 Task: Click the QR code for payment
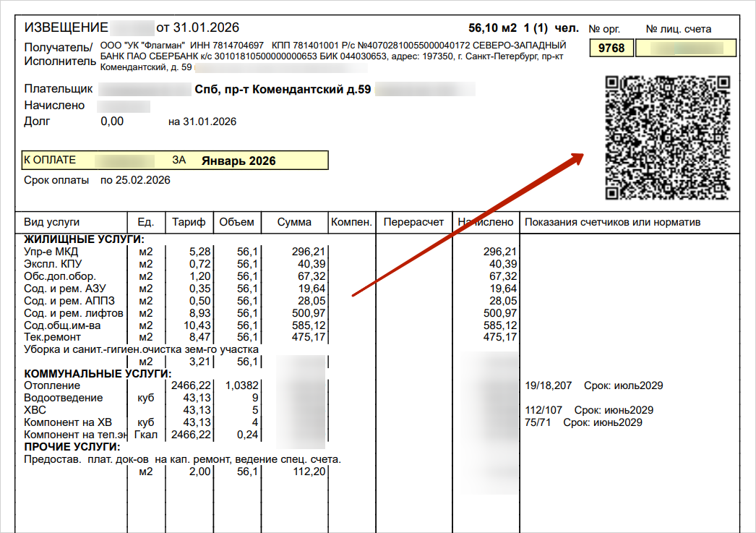[667, 137]
